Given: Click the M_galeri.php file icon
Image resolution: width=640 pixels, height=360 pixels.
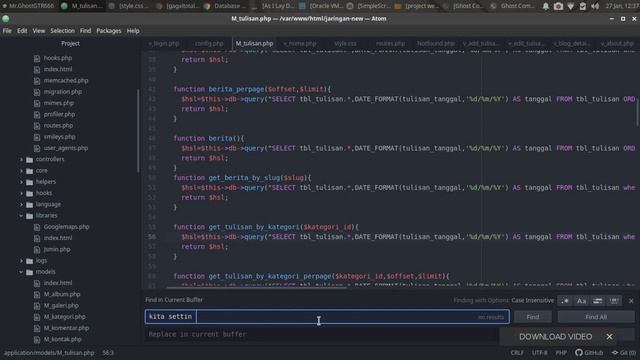Looking at the screenshot, I should point(37,306).
